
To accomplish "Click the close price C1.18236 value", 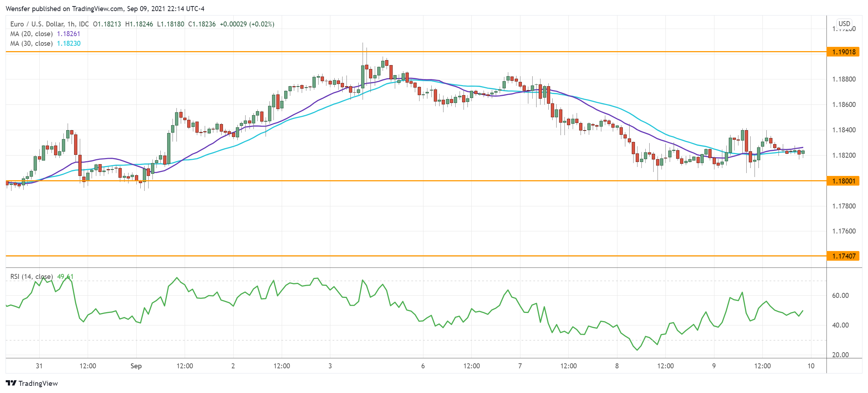I will [202, 24].
